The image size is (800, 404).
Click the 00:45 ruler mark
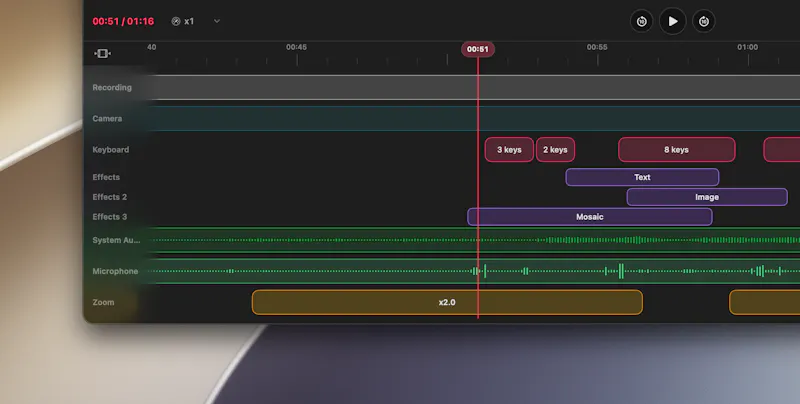click(296, 47)
